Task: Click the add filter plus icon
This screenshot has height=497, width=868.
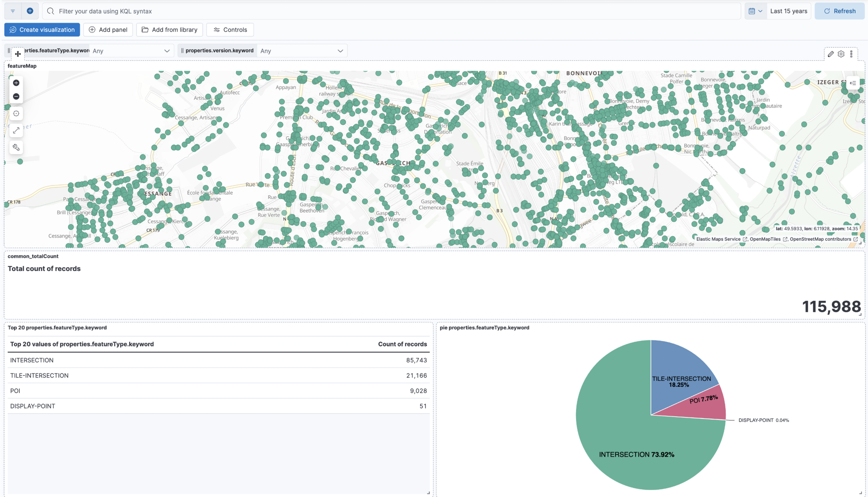Action: (30, 11)
